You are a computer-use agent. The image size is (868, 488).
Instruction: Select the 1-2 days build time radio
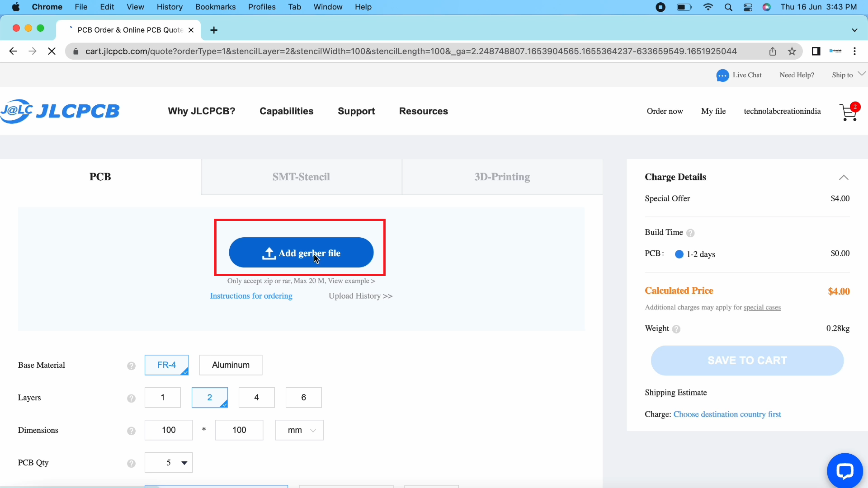pyautogui.click(x=679, y=254)
